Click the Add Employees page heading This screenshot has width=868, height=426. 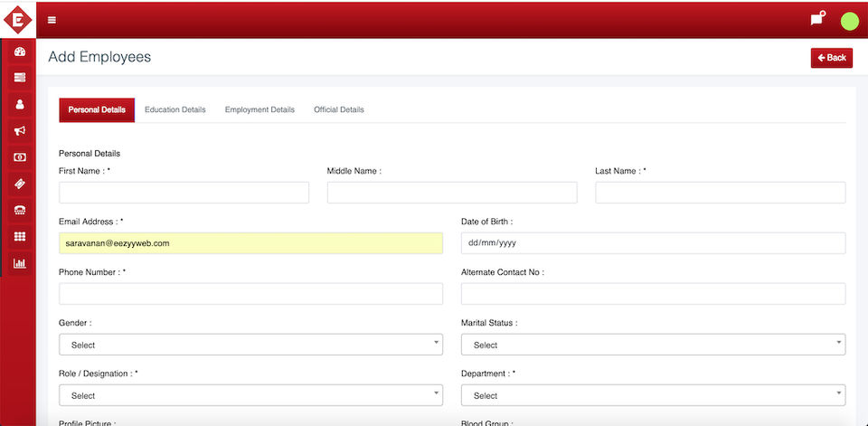click(x=99, y=56)
